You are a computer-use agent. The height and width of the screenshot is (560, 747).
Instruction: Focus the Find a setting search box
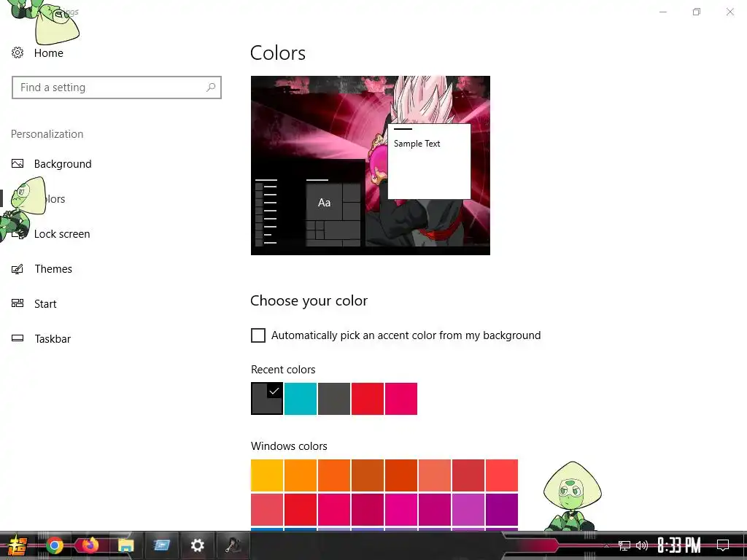click(117, 87)
